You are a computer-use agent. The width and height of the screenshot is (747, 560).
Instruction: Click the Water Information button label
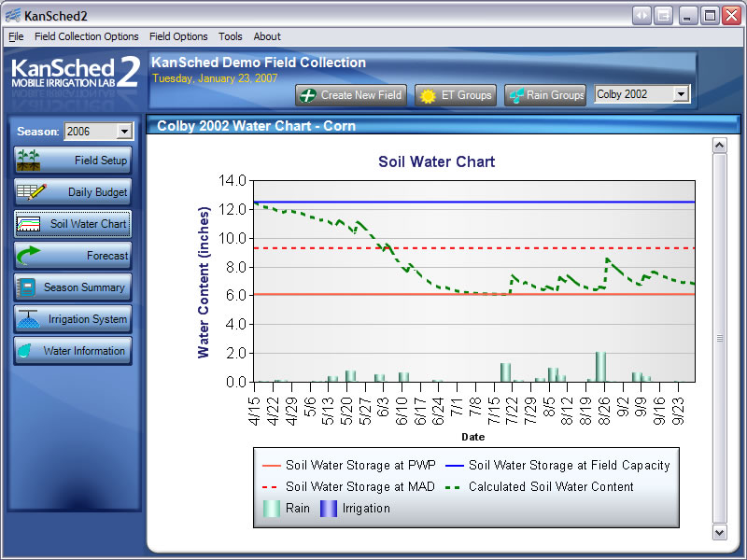click(x=84, y=351)
